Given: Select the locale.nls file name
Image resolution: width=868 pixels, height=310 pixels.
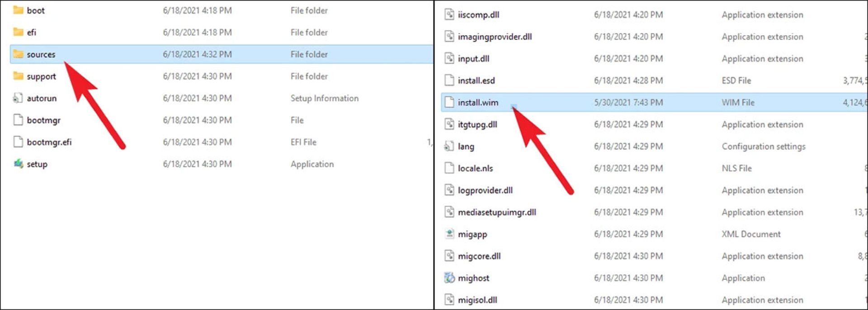Looking at the screenshot, I should [x=475, y=168].
